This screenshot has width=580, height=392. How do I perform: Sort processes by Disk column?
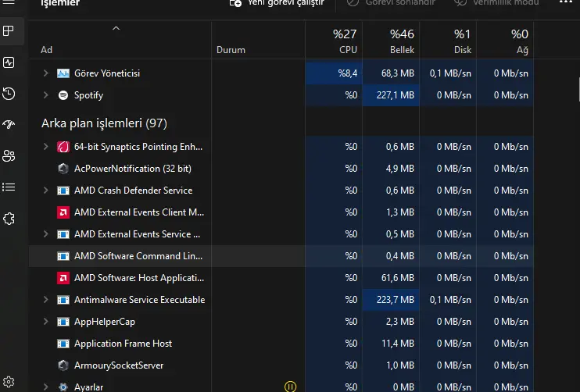point(448,41)
